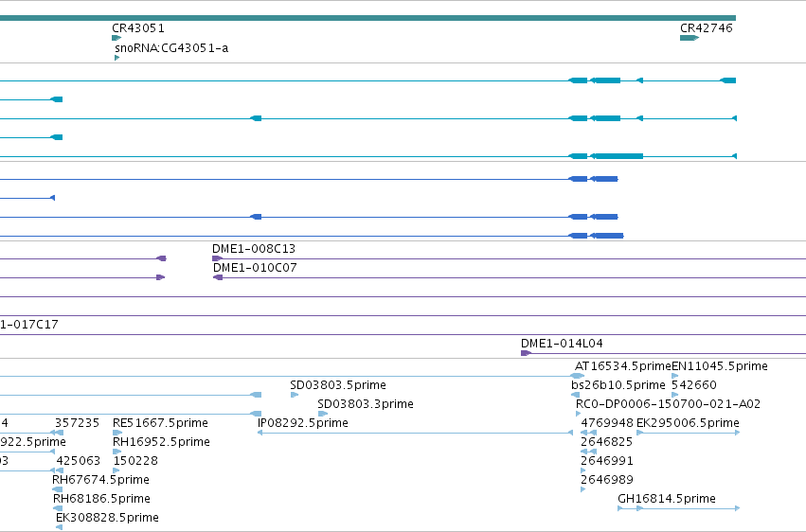Viewport: 806px width, 532px height.
Task: Select the 2646989 feature label
Action: point(607,480)
